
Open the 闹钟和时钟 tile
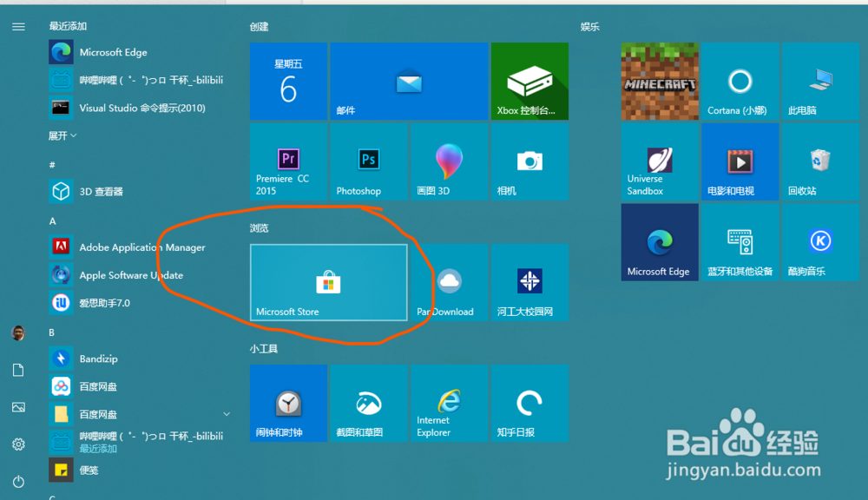pyautogui.click(x=288, y=403)
